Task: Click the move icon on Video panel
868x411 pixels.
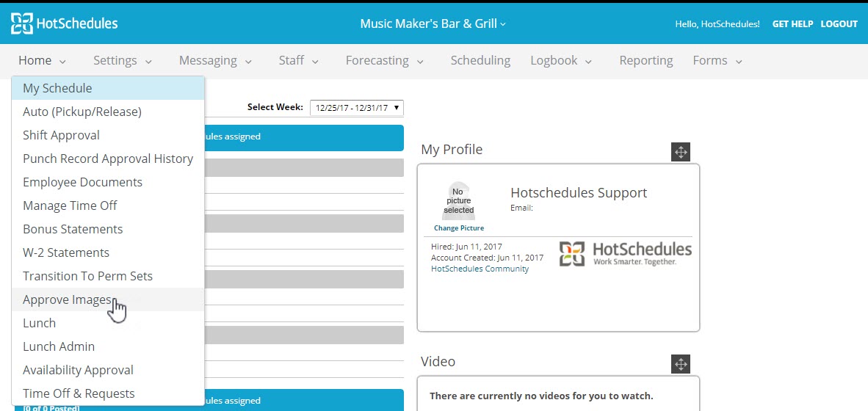Action: [x=680, y=364]
